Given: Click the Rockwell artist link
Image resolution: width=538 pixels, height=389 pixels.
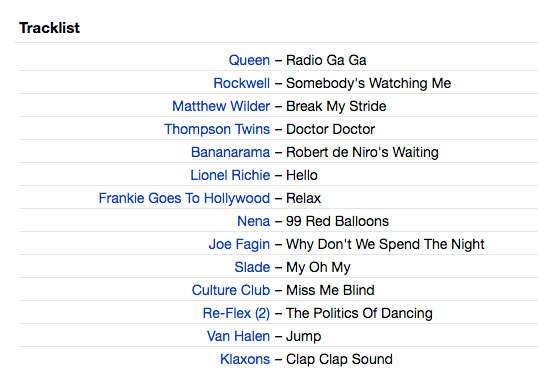Looking at the screenshot, I should point(242,83).
